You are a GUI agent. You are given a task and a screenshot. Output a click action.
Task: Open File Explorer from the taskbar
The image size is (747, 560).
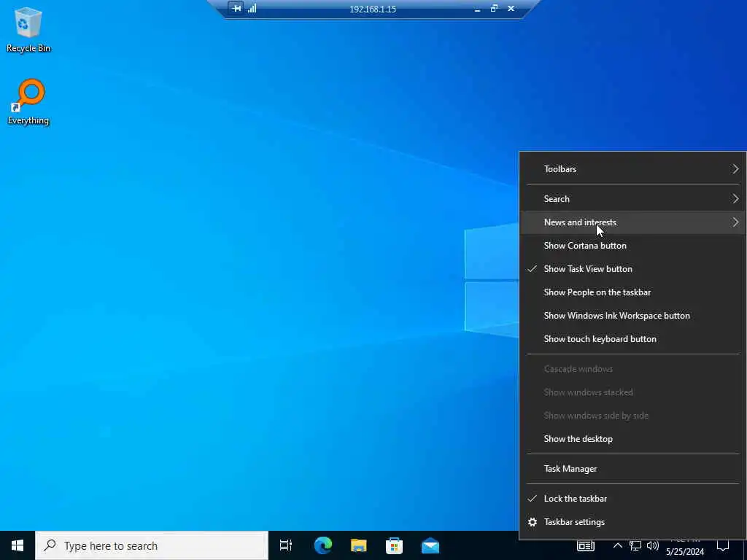tap(359, 545)
